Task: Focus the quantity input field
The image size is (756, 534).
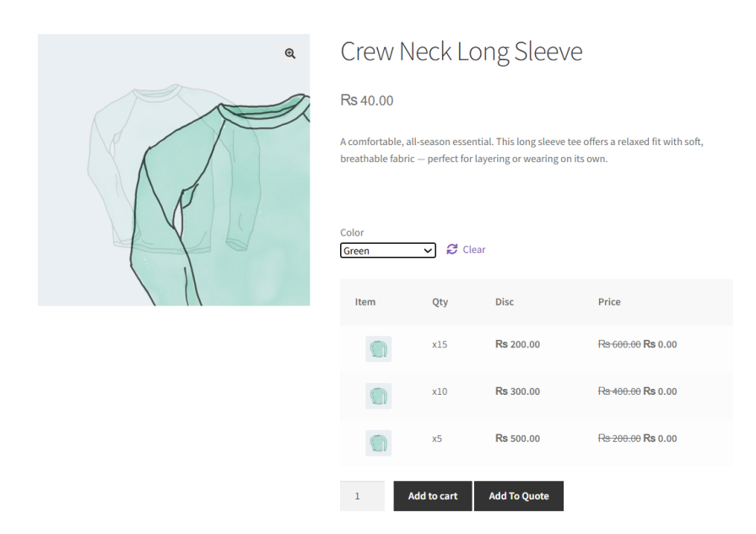Action: tap(362, 496)
